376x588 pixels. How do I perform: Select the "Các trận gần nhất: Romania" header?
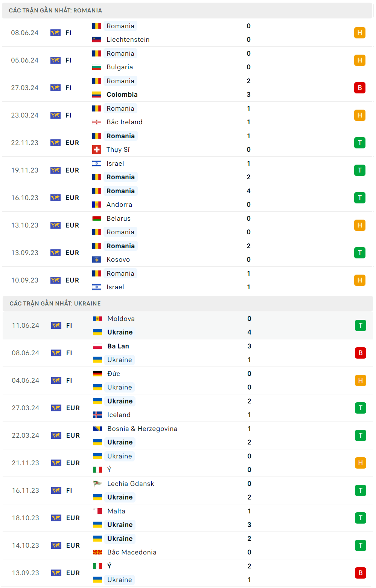click(x=55, y=11)
